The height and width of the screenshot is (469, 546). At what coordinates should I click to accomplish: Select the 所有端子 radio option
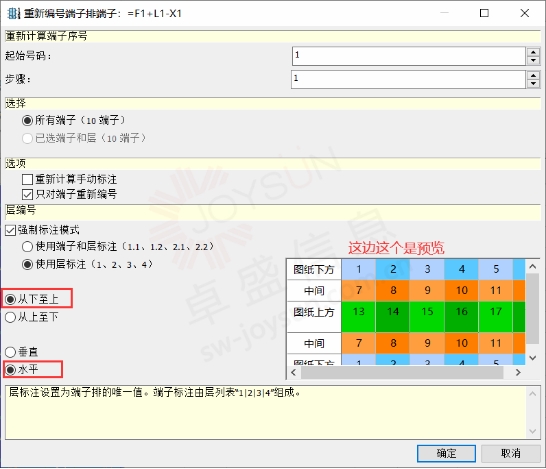(x=27, y=120)
